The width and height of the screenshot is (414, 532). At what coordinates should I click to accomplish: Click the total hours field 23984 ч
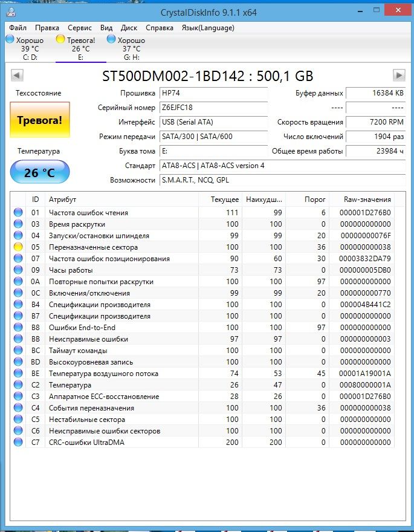tap(376, 151)
